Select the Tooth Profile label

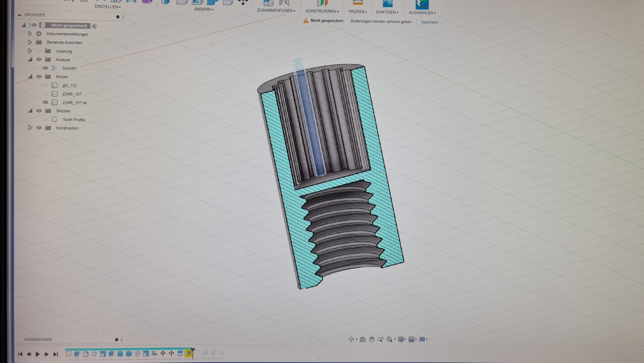74,119
